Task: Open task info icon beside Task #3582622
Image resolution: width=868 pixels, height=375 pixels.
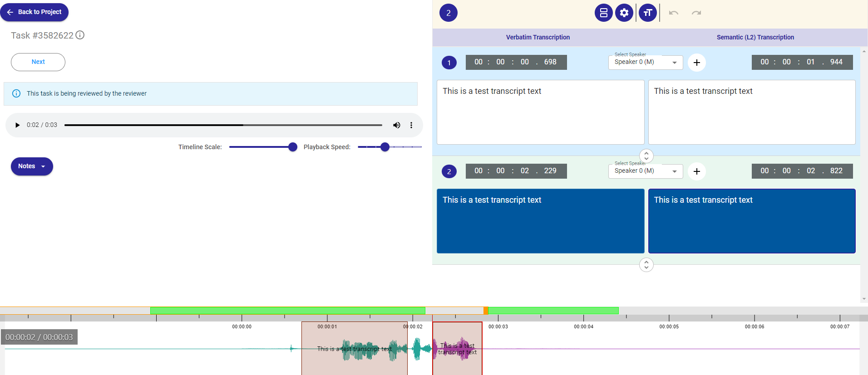Action: (x=80, y=35)
